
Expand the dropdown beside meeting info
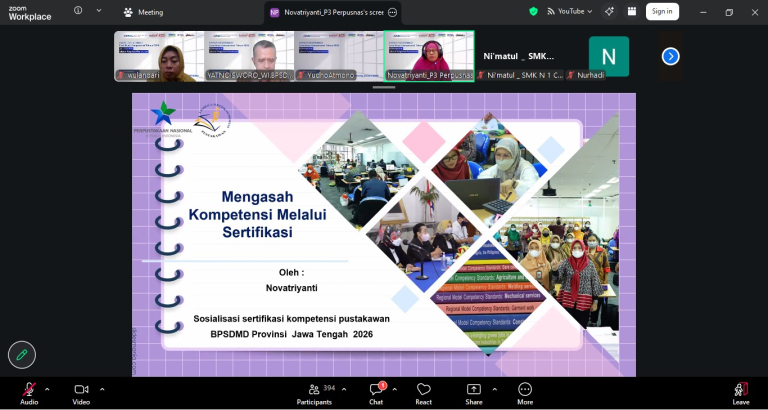[x=99, y=10]
